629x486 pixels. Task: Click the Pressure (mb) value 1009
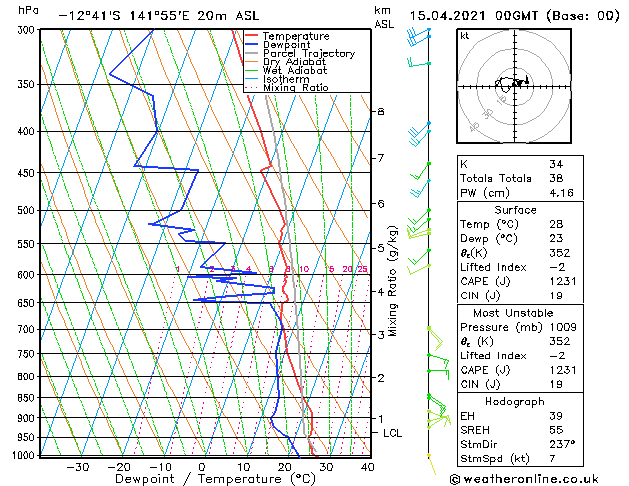click(x=563, y=327)
